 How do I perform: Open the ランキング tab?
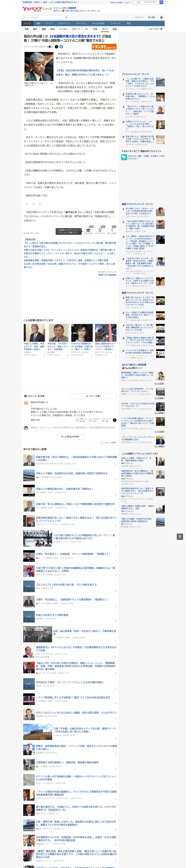coord(116,24)
